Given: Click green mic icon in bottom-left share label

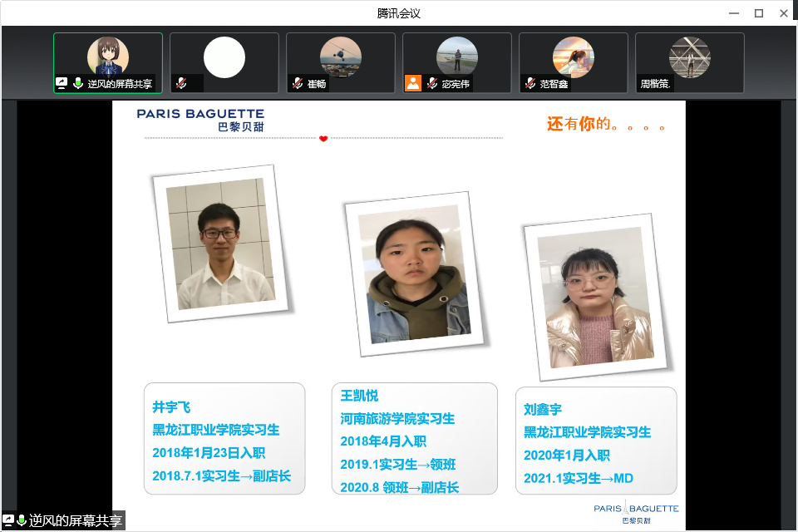Looking at the screenshot, I should coord(22,521).
